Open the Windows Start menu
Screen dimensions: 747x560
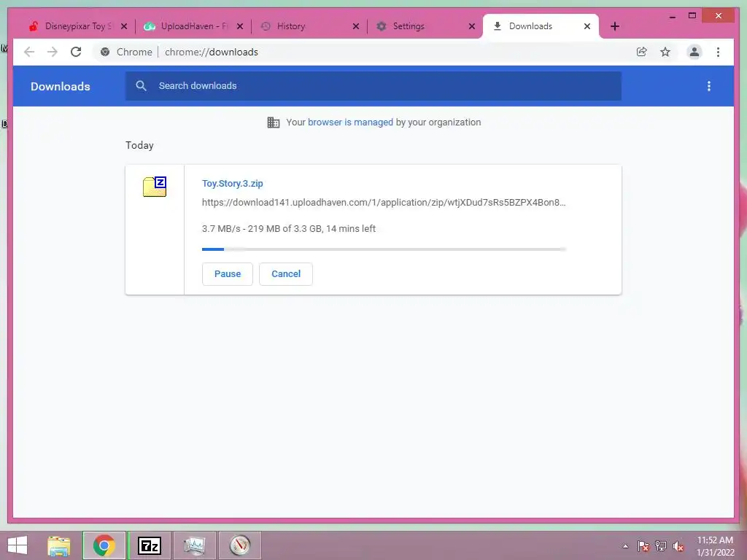pyautogui.click(x=18, y=545)
